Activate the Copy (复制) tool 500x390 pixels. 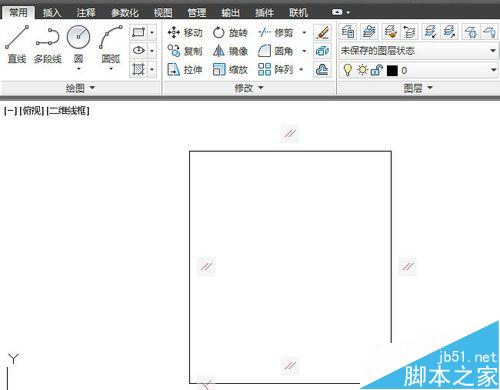pos(185,51)
